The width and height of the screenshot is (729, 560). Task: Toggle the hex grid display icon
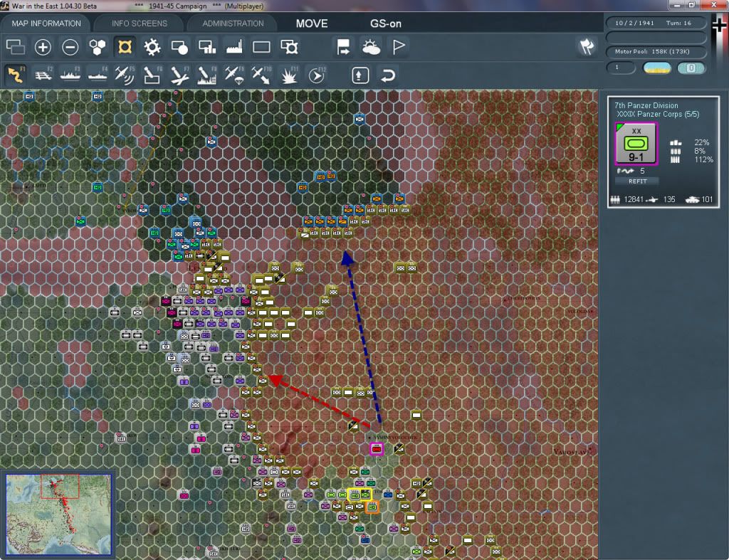[97, 47]
